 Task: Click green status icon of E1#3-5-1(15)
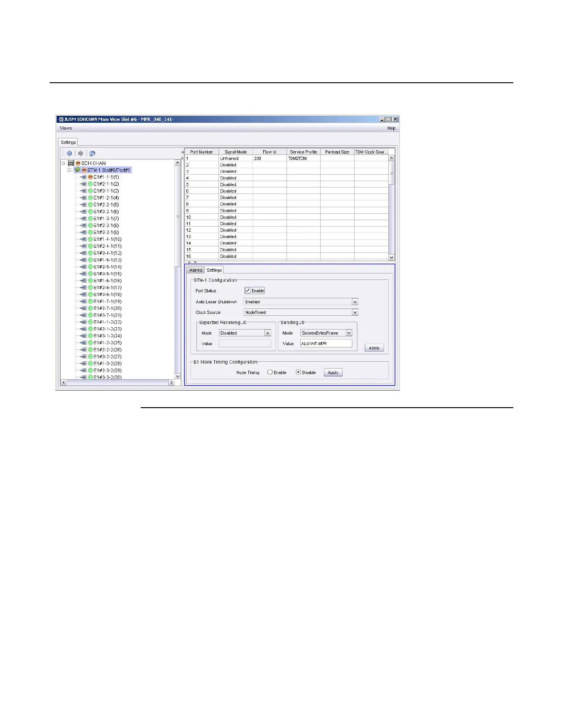coord(91,273)
